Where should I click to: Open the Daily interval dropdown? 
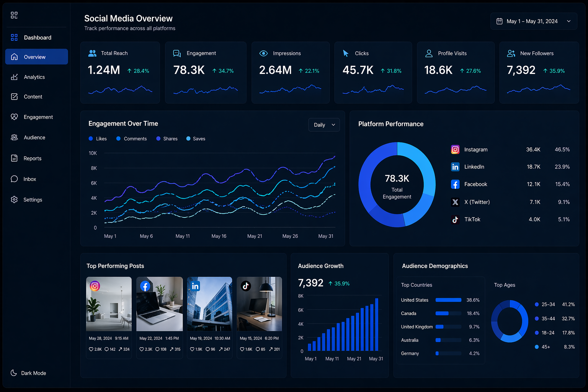tap(324, 125)
